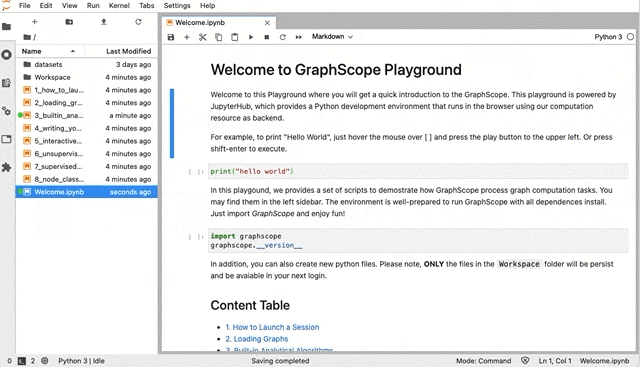The image size is (640, 367).
Task: Click the Saving completed status message
Action: point(280,361)
